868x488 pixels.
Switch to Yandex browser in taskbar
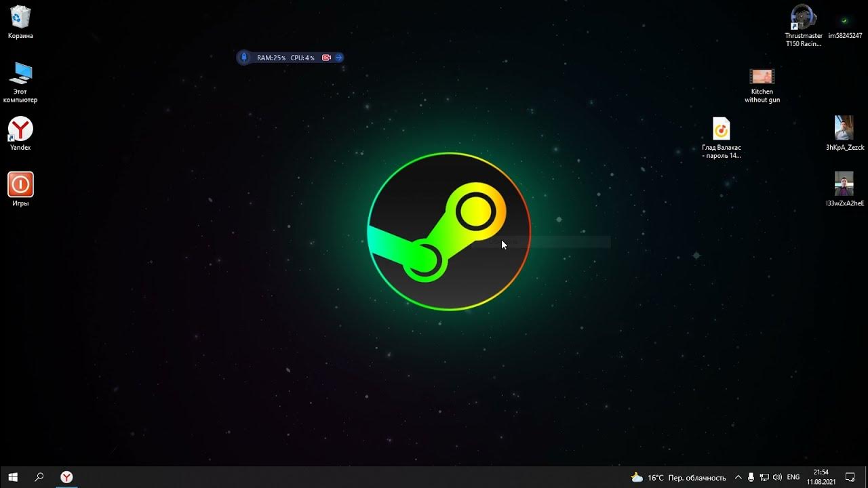[x=66, y=477]
